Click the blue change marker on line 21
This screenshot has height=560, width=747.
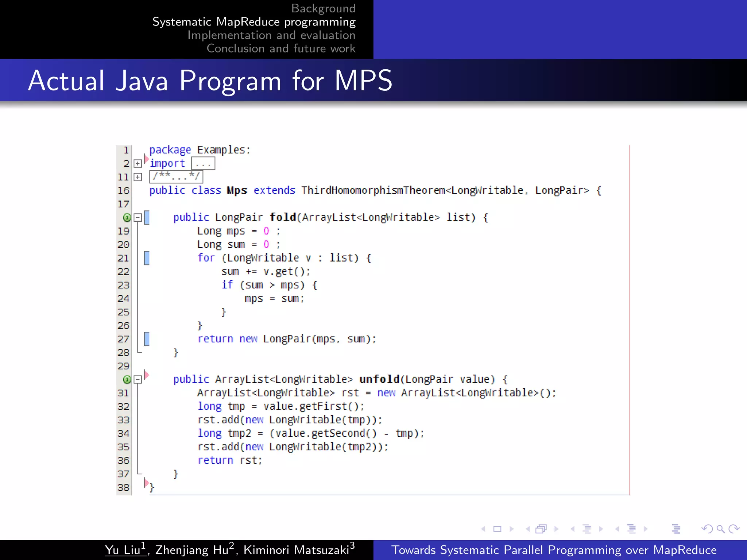point(147,258)
